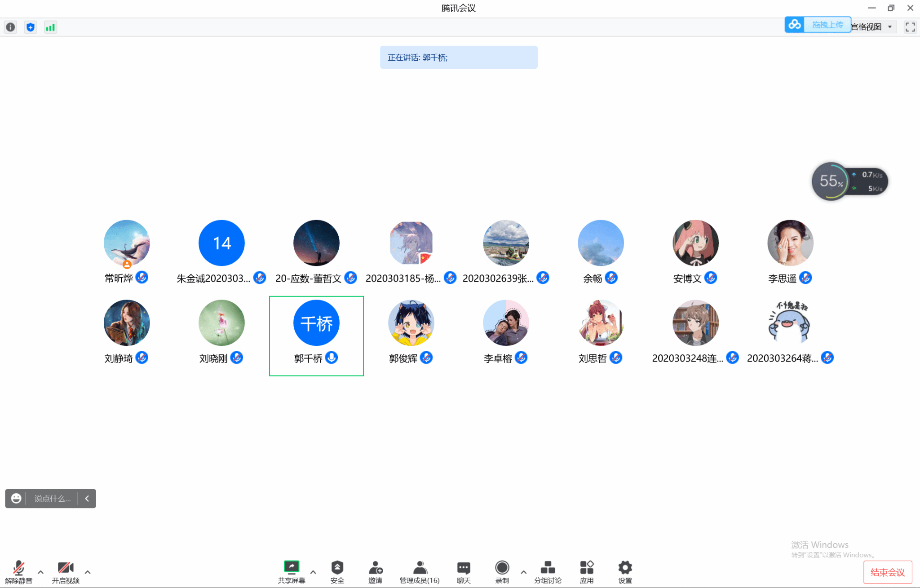This screenshot has height=588, width=920.
Task: Click the 说点什么 message input
Action: click(x=52, y=499)
